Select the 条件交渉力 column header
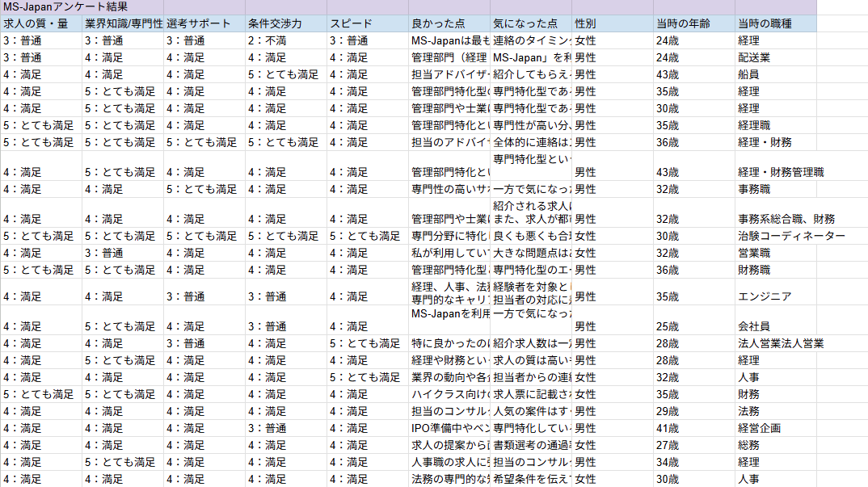 [285, 23]
